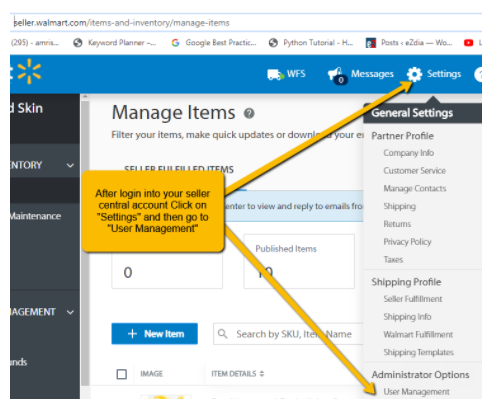Click the New Item button
This screenshot has width=484, height=399.
coord(155,333)
